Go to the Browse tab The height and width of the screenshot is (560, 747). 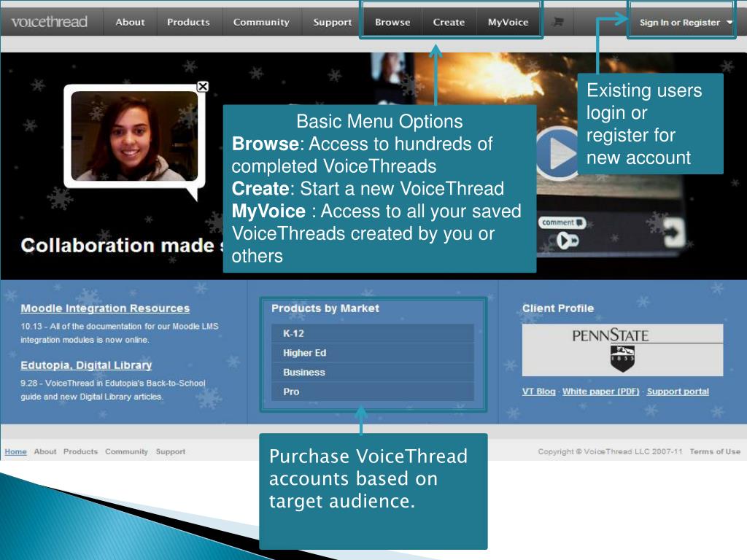pyautogui.click(x=392, y=22)
